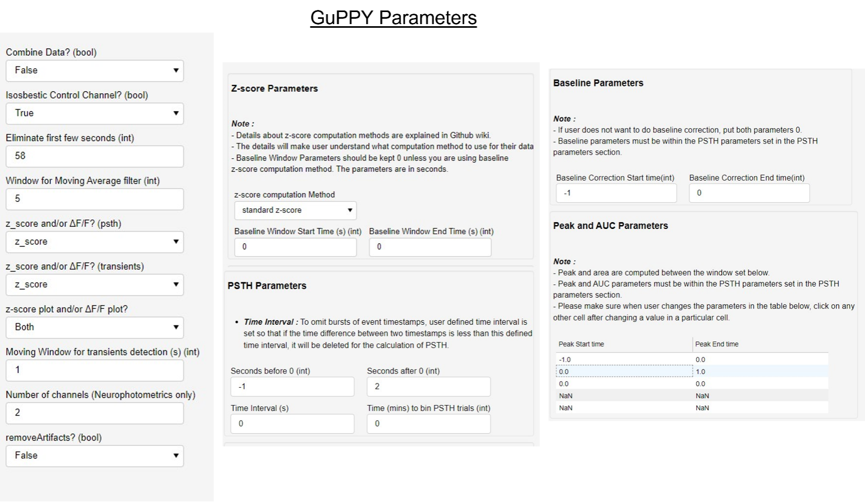The width and height of the screenshot is (865, 504).
Task: Expand the z_score and/or ΔF/F (psth) dropdown
Action: [95, 242]
